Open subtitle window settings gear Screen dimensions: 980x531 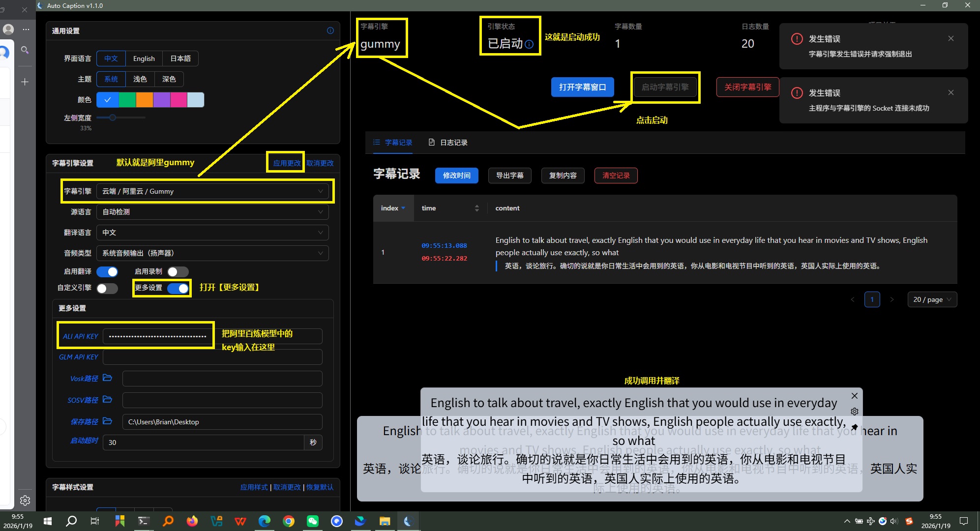[x=855, y=412]
